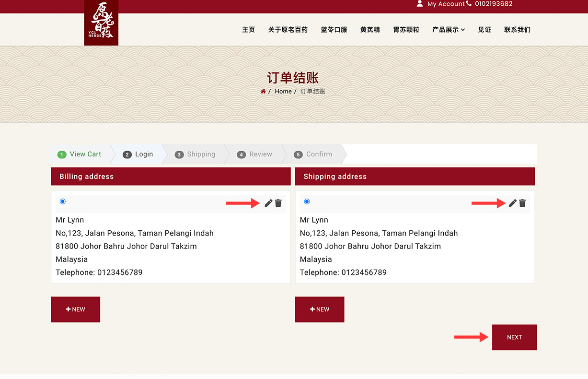Click the My Account user icon
This screenshot has height=379, width=588.
pos(420,4)
